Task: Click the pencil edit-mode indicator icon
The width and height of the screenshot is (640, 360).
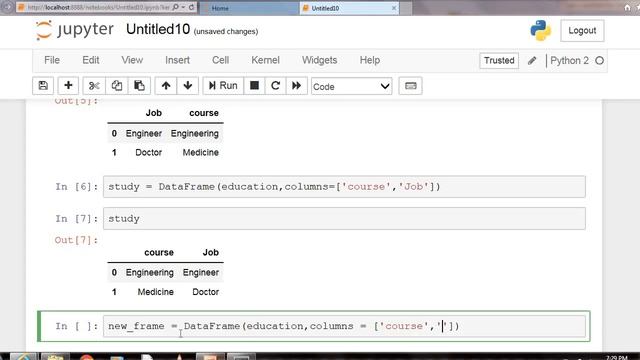Action: [532, 61]
